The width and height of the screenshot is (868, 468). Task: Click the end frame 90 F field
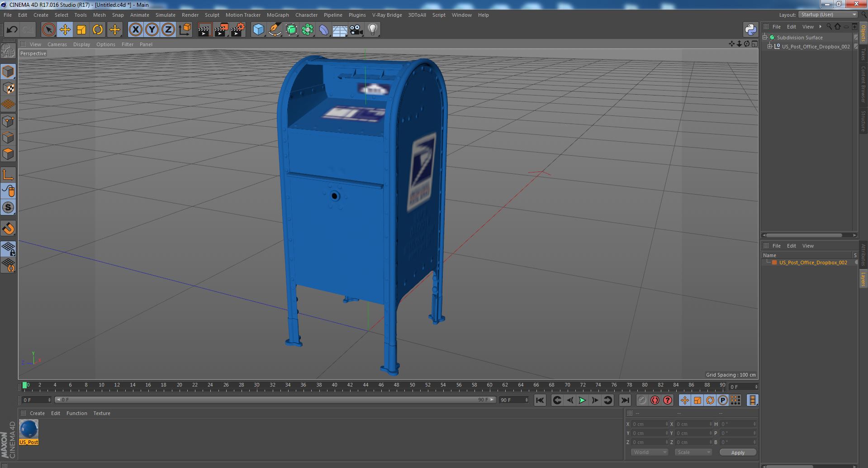tap(513, 400)
